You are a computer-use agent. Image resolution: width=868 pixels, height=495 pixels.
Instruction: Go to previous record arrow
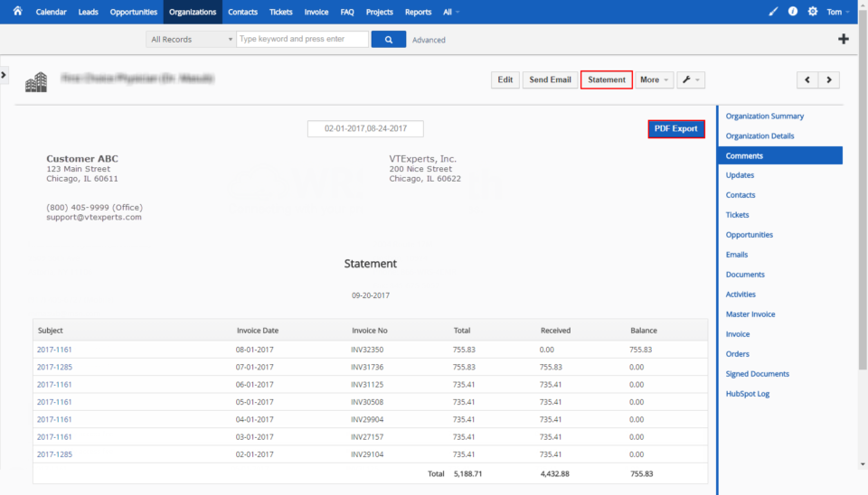(807, 79)
